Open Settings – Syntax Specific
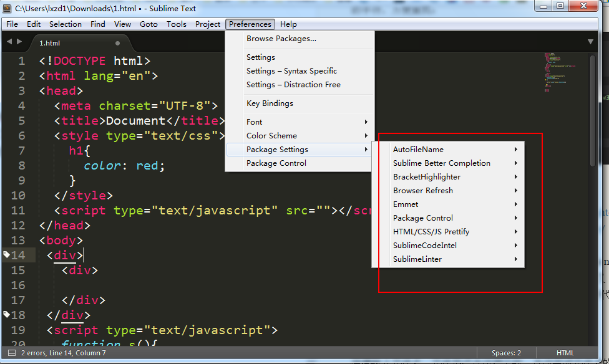Image resolution: width=609 pixels, height=364 pixels. click(300, 71)
